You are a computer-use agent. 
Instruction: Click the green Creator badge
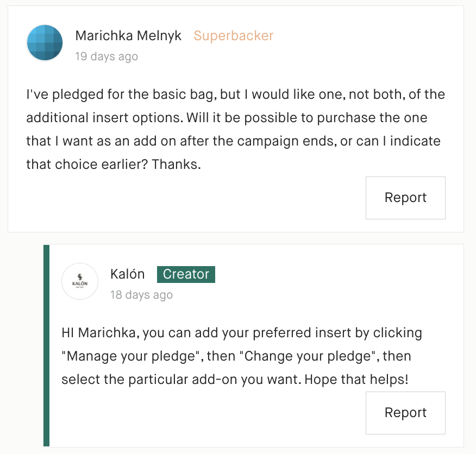186,274
